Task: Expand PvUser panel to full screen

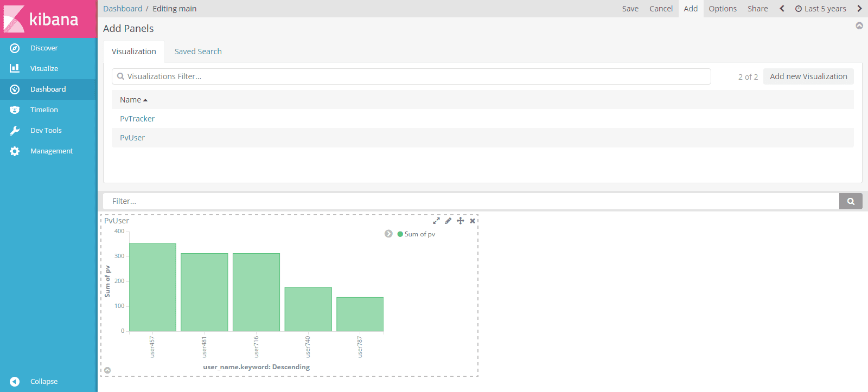Action: 436,221
